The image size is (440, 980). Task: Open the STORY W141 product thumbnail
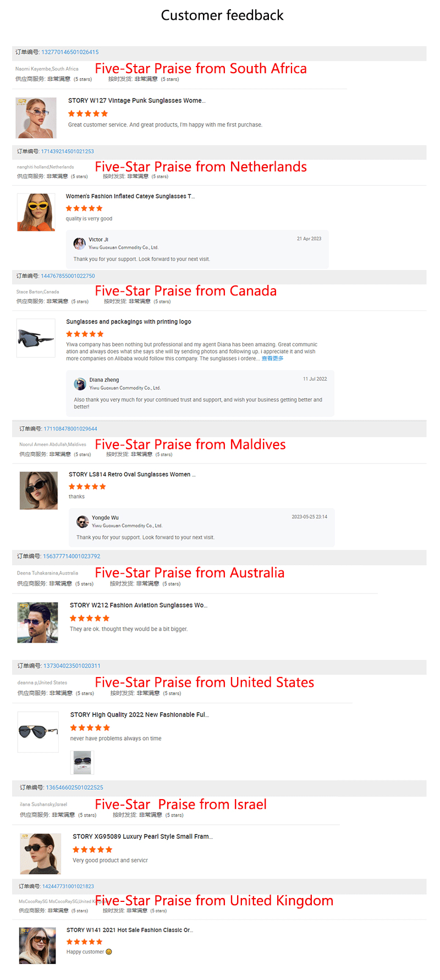pos(37,945)
